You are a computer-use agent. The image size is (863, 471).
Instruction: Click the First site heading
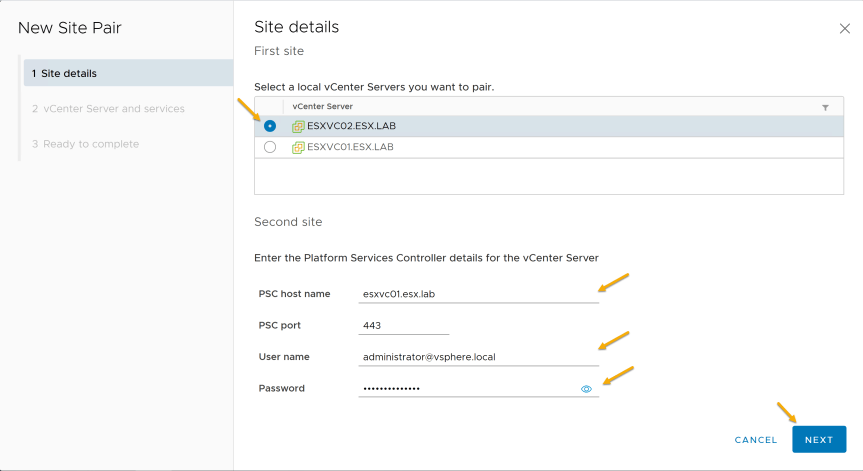coord(278,51)
